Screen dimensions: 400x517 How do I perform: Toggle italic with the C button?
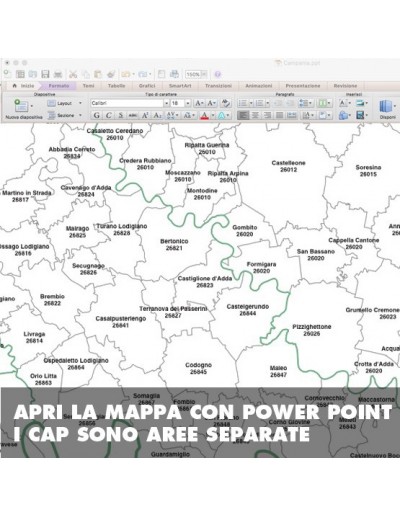point(109,115)
